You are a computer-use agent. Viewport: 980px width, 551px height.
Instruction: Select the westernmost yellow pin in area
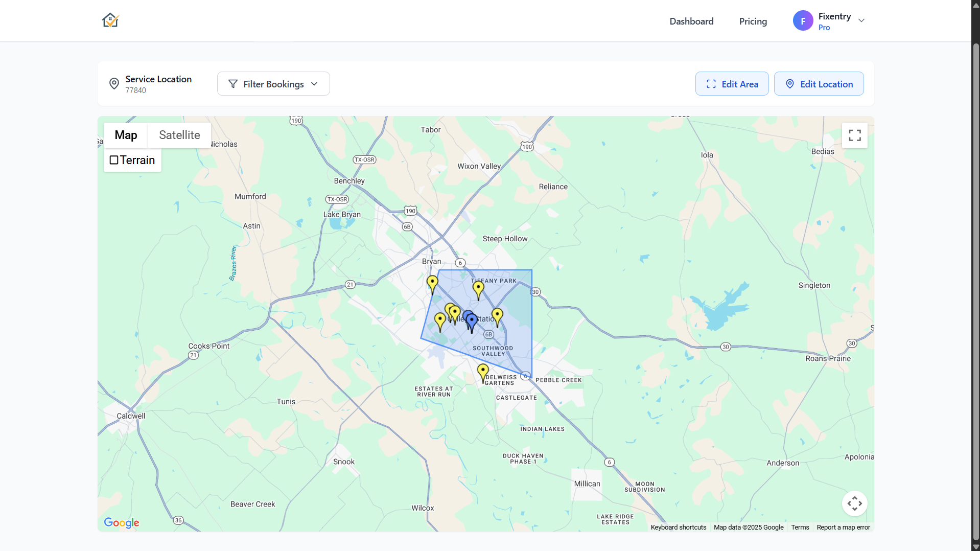click(x=440, y=322)
